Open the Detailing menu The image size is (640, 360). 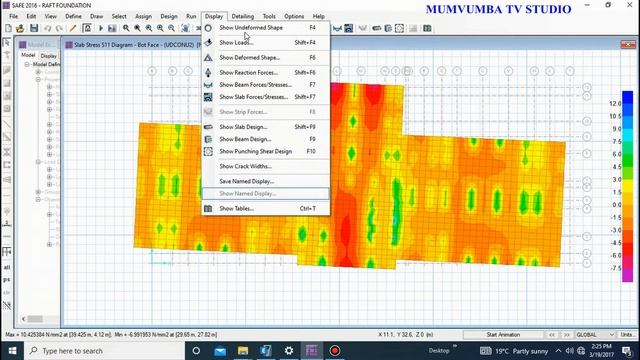[242, 16]
